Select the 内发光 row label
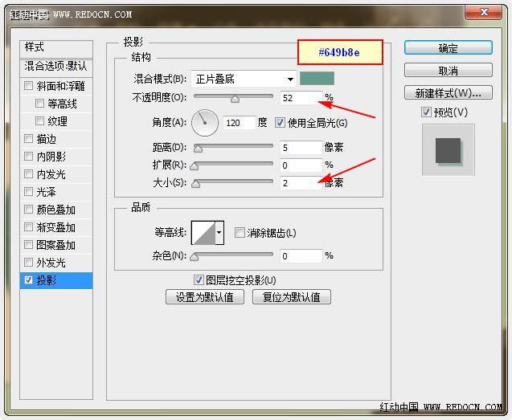 [x=51, y=174]
